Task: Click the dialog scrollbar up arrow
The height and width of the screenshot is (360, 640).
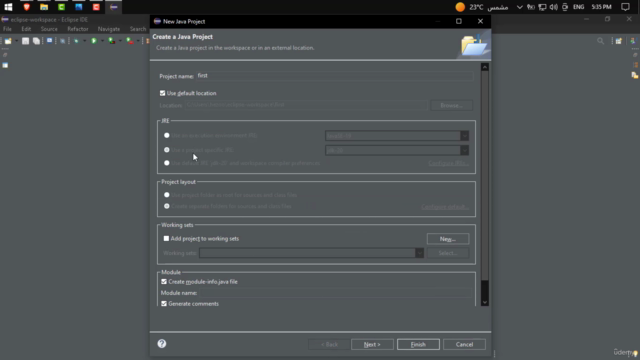Action: click(x=484, y=67)
